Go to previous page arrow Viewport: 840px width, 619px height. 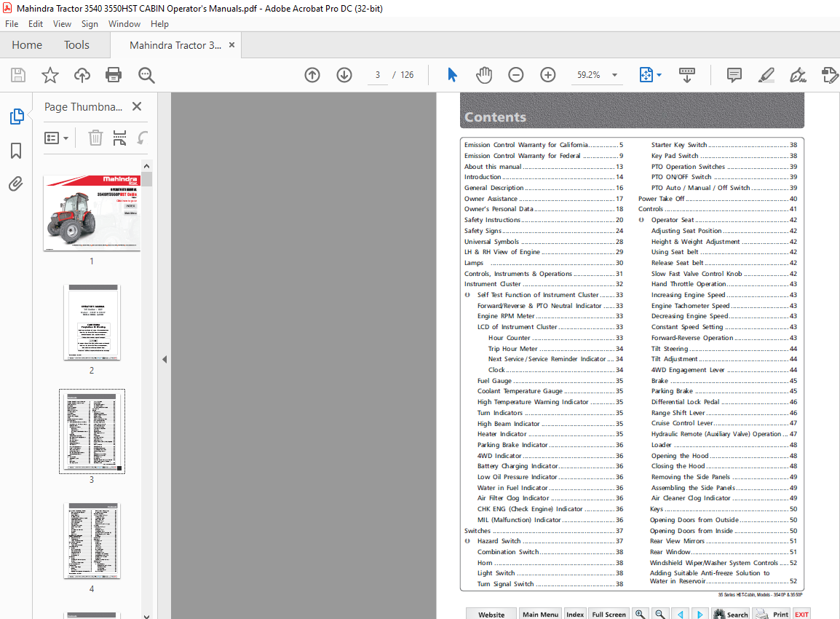pyautogui.click(x=312, y=75)
